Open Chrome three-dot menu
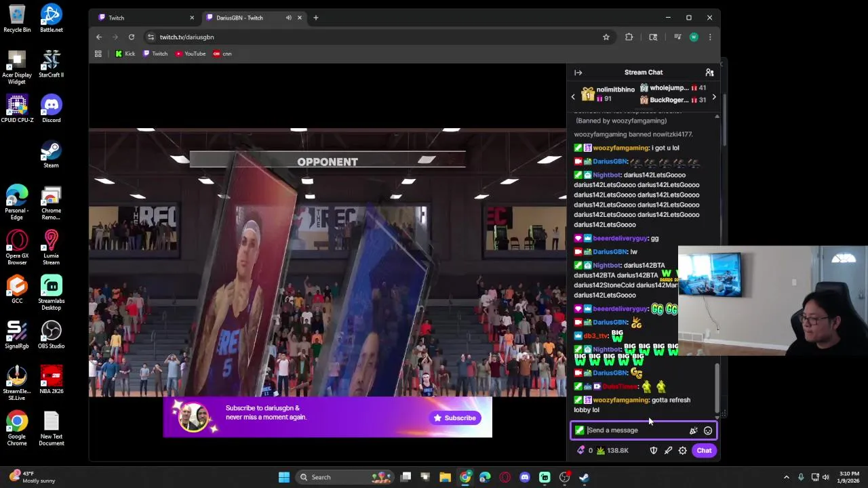 [x=710, y=37]
